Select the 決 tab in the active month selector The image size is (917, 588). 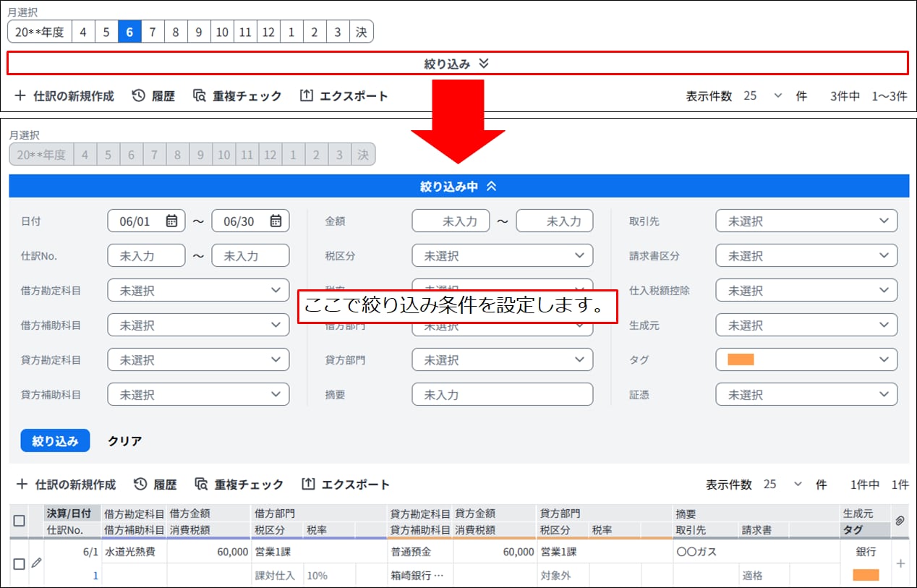(361, 33)
